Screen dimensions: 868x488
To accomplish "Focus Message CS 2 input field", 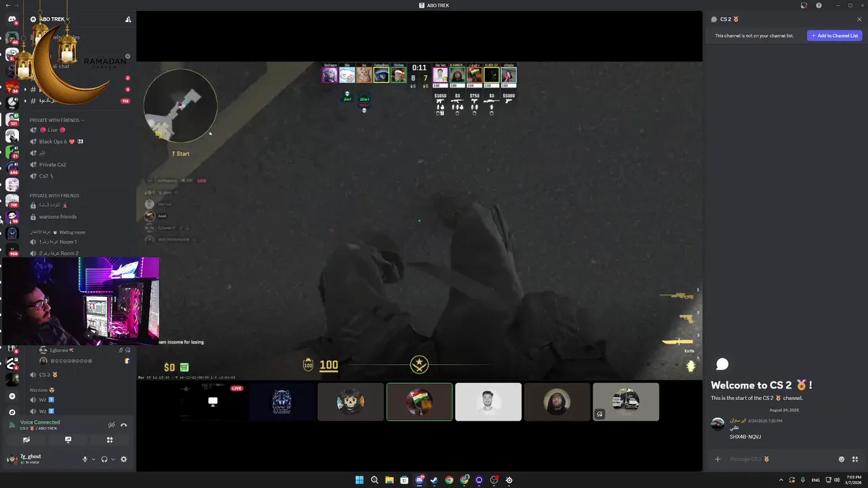I will coord(780,459).
